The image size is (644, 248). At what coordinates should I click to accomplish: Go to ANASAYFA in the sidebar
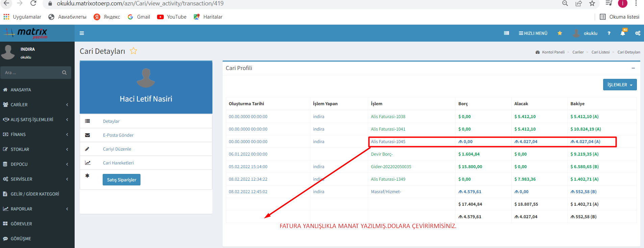pyautogui.click(x=21, y=90)
